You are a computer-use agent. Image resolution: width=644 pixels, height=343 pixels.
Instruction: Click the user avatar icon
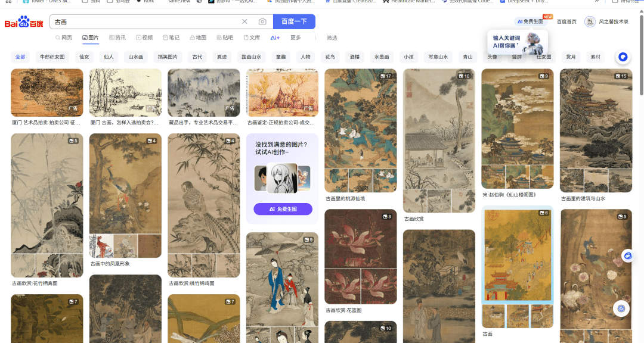[x=590, y=22]
